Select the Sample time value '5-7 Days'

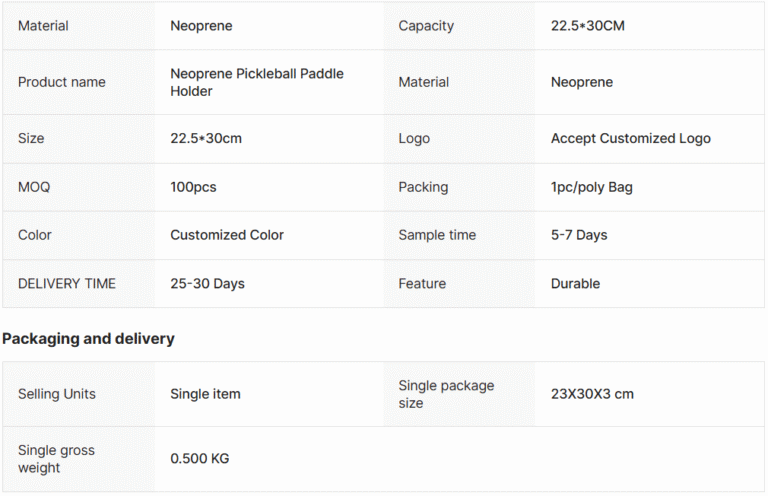pyautogui.click(x=578, y=235)
